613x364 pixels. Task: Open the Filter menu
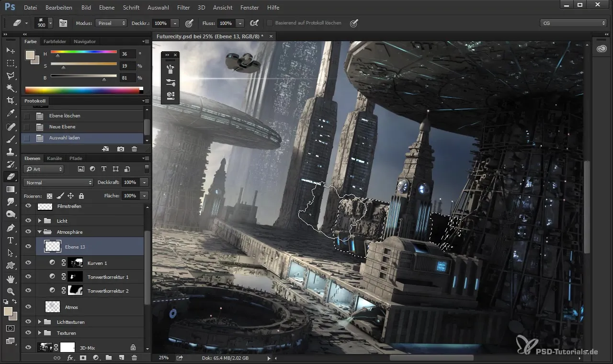[x=183, y=8]
